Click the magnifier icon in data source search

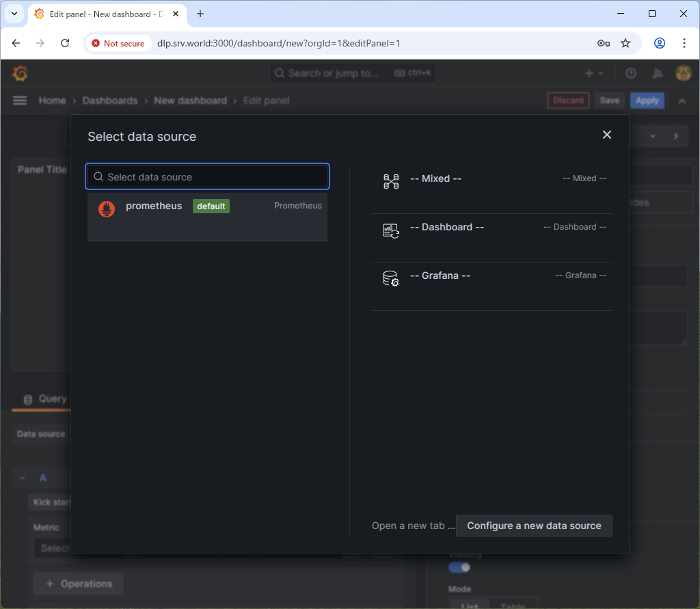point(98,177)
